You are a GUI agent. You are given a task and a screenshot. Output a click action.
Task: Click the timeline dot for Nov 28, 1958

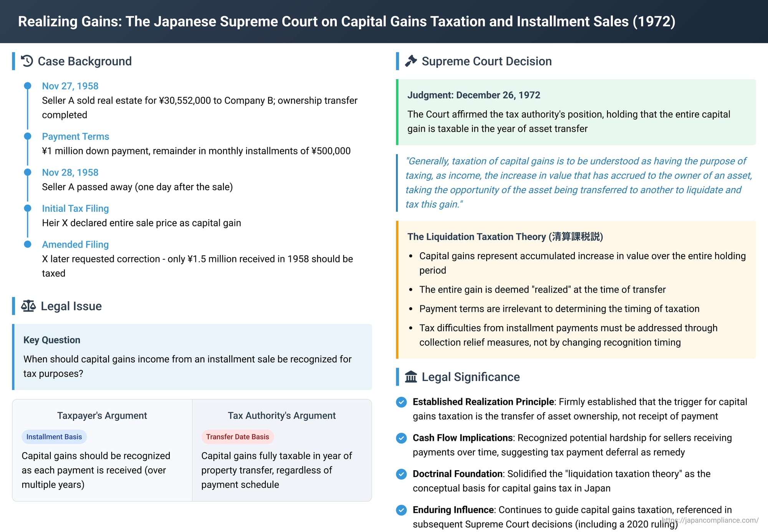coord(28,172)
